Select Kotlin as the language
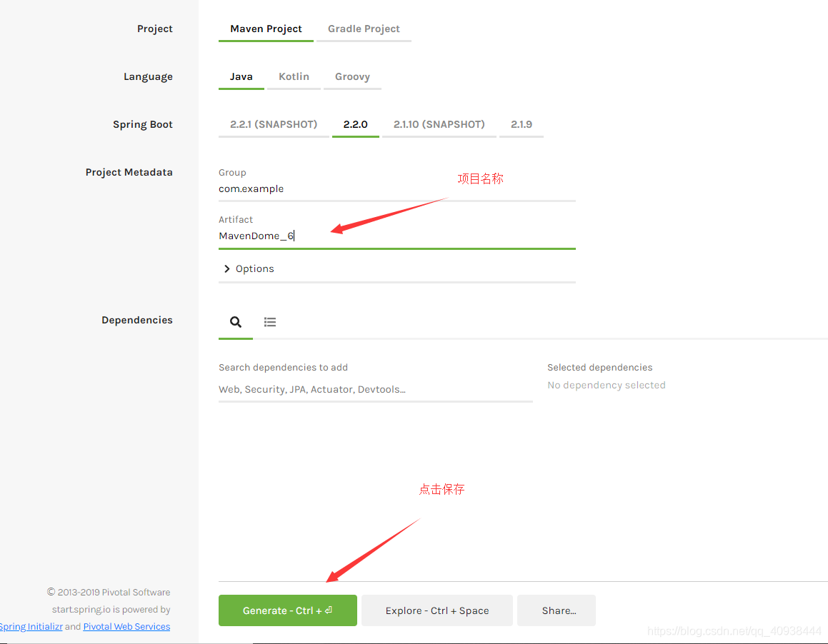828x644 pixels. pos(293,76)
